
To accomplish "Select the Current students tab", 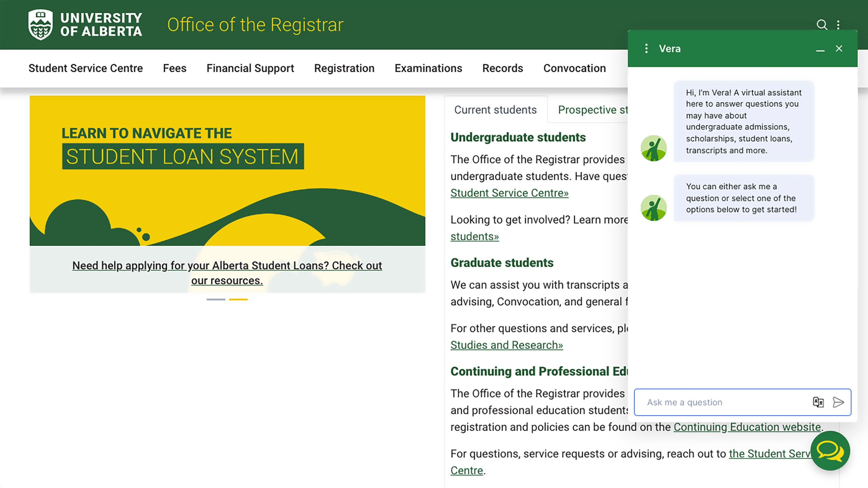I will pos(495,109).
